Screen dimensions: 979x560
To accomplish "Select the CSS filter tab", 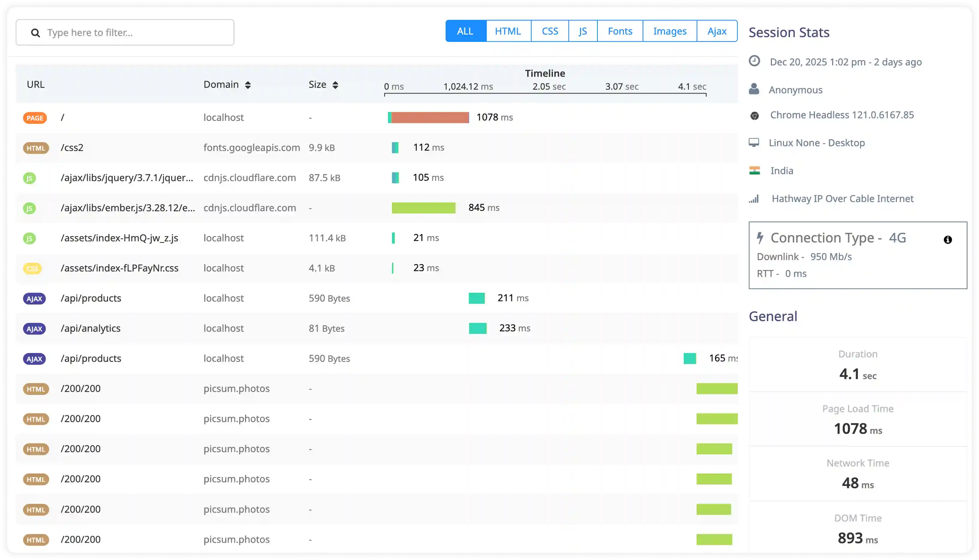I will tap(550, 31).
